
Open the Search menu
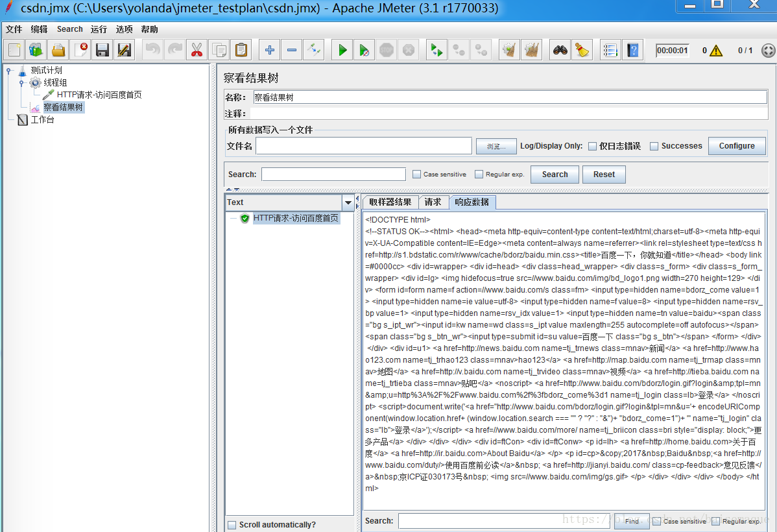[70, 29]
